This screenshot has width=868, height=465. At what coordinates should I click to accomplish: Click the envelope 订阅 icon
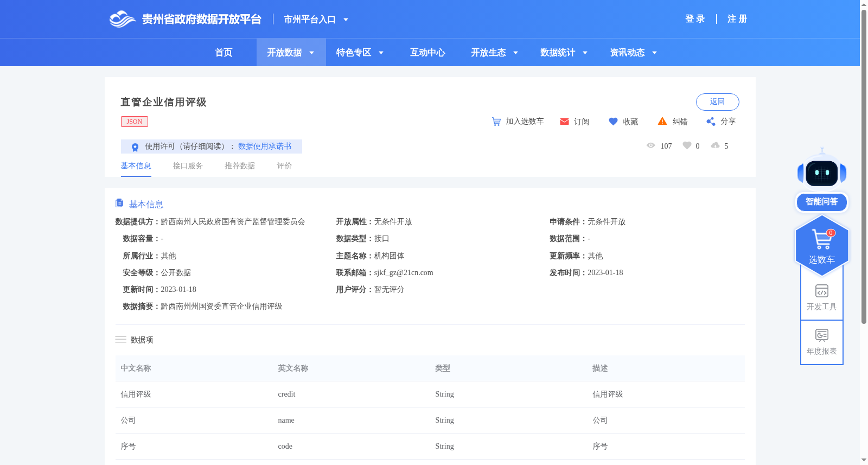564,122
